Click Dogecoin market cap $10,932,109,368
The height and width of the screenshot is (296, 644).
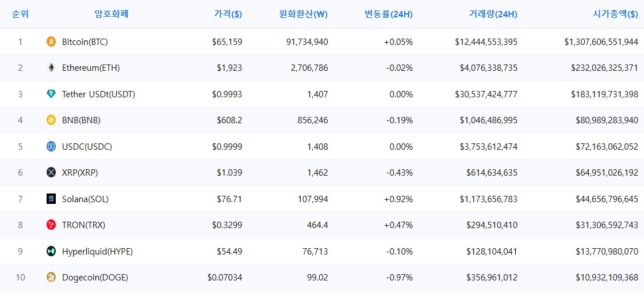[607, 278]
